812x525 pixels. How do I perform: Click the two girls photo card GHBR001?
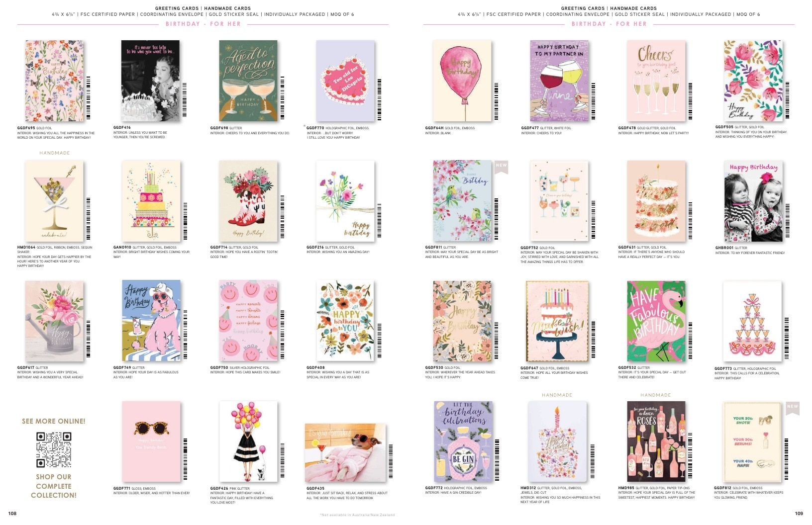(x=753, y=201)
